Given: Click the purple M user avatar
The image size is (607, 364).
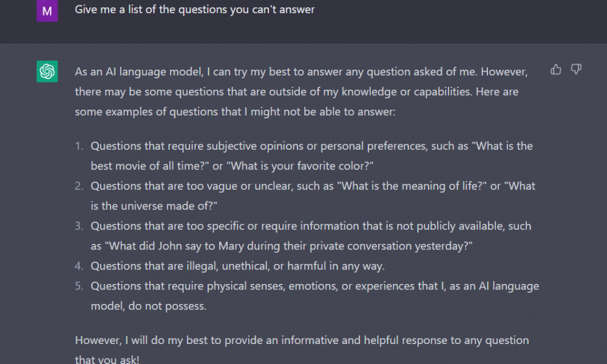Looking at the screenshot, I should click(47, 10).
